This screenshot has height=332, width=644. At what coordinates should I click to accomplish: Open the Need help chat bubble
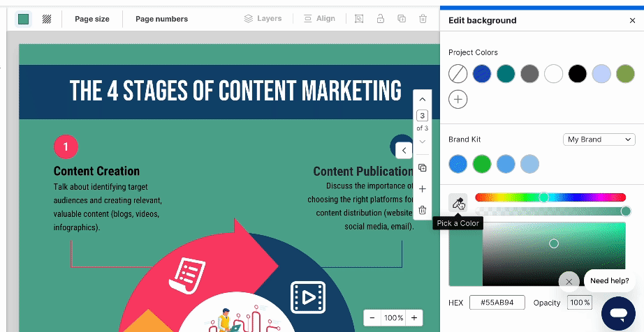point(609,280)
